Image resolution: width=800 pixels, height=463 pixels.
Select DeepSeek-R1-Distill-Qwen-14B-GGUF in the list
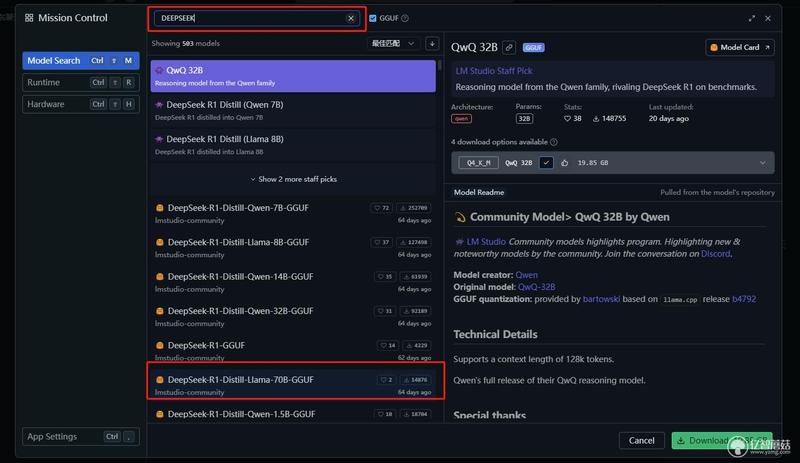[x=293, y=282]
